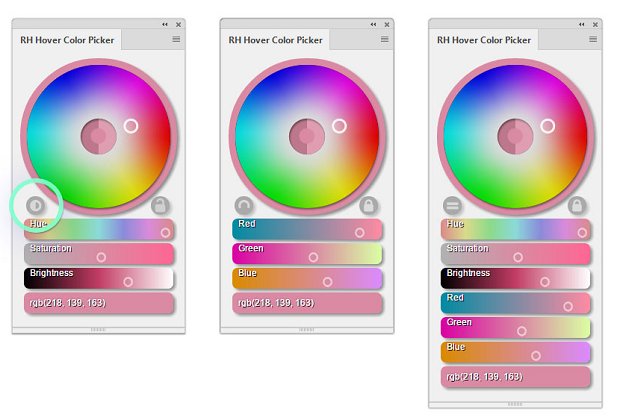Click the Green slider in right panel
This screenshot has height=417, width=620.
click(x=516, y=328)
